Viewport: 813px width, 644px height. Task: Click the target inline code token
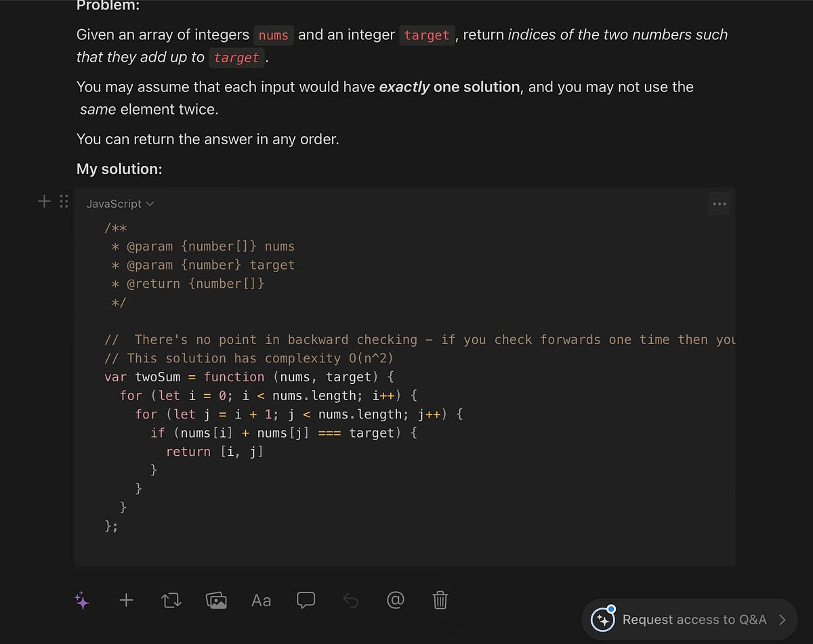point(427,35)
